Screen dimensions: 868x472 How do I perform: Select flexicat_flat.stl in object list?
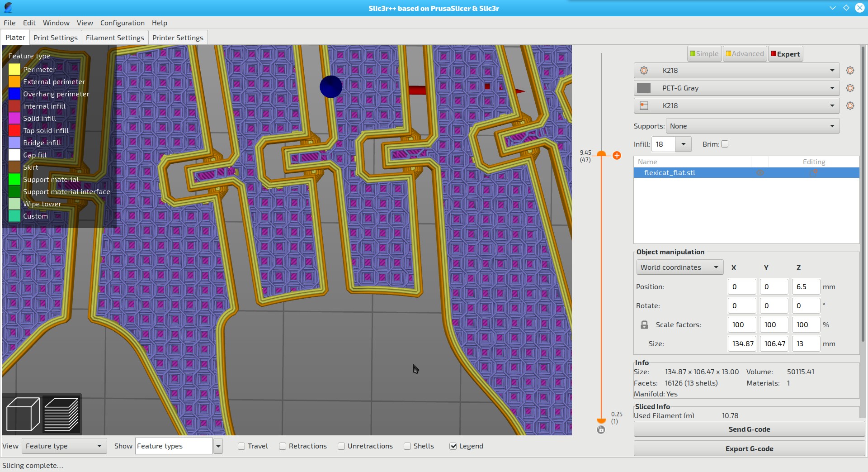746,172
